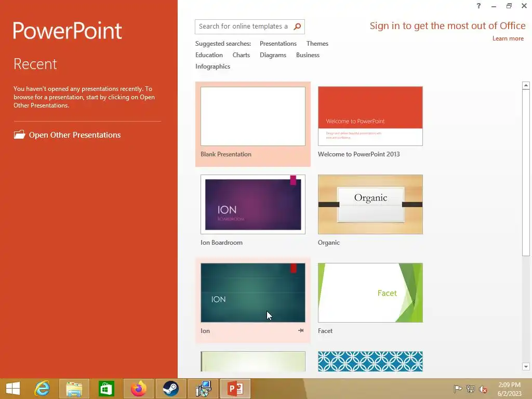Click the template list scrollbar thumb
This screenshot has height=399, width=532.
[526, 173]
